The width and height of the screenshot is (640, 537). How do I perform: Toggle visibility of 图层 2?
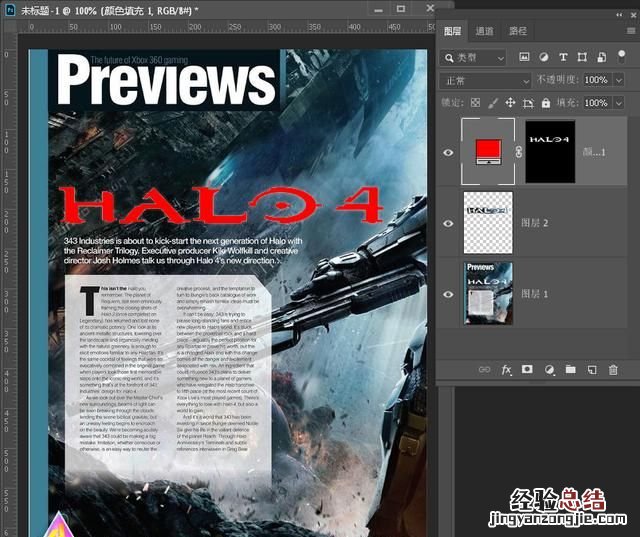click(x=448, y=223)
